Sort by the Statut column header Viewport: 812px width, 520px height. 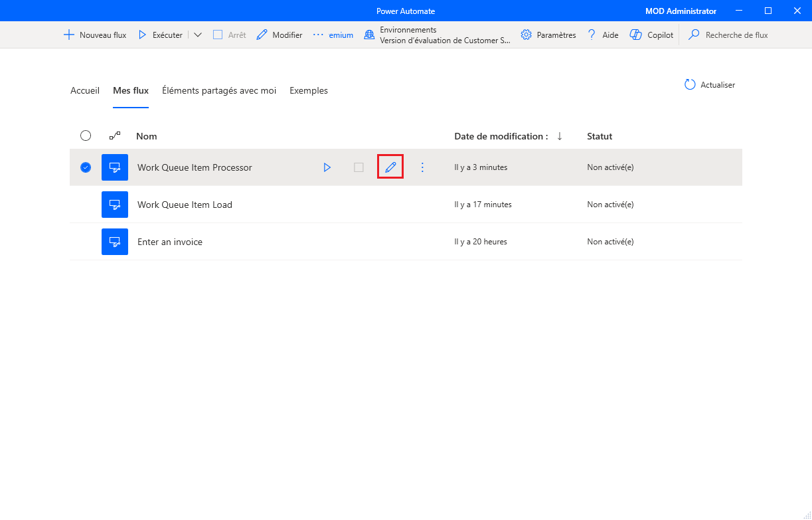600,136
